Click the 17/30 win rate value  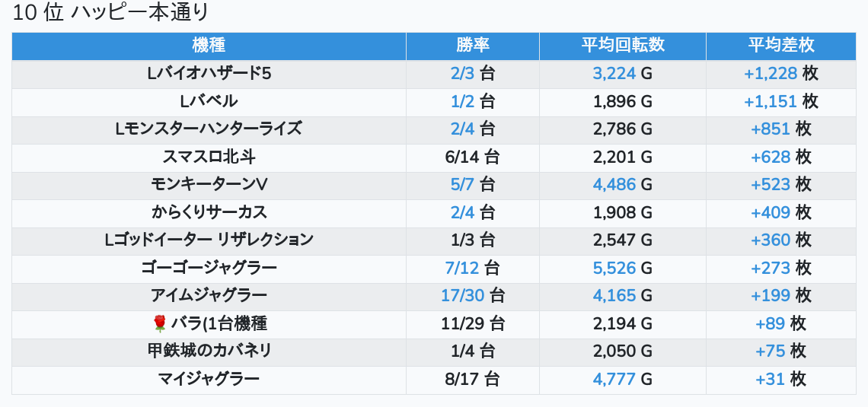pyautogui.click(x=462, y=295)
